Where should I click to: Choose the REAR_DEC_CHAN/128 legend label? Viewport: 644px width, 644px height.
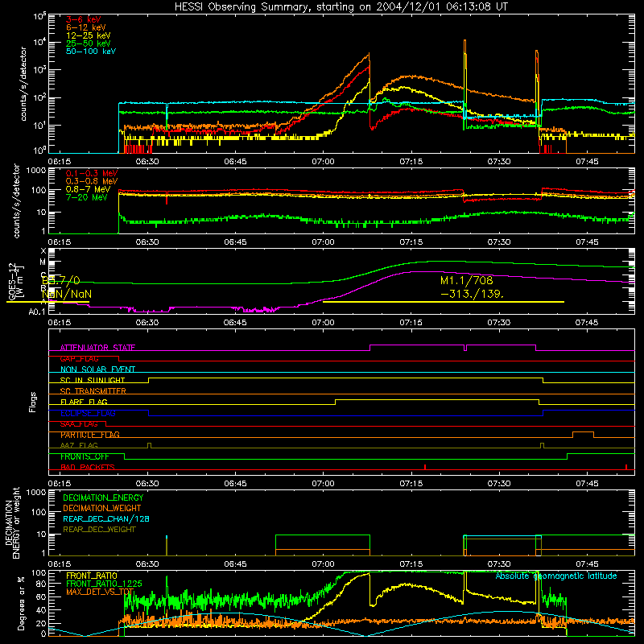pos(106,518)
